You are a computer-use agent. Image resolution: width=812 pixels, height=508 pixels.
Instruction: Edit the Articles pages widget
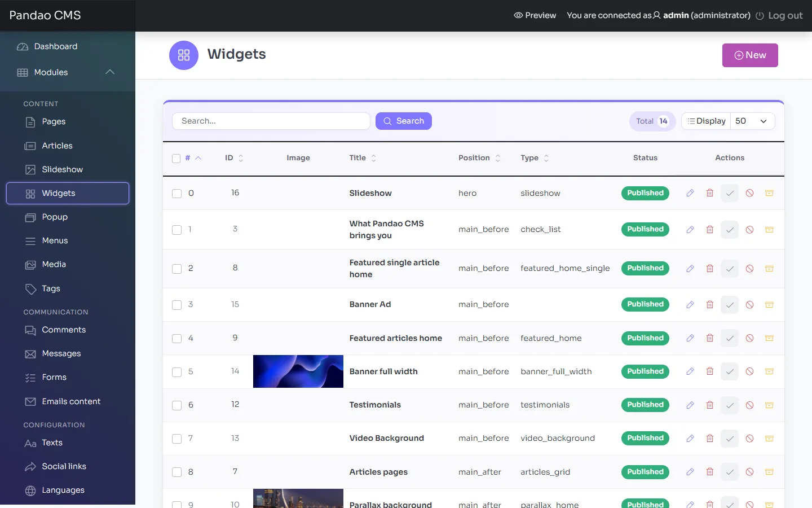690,472
